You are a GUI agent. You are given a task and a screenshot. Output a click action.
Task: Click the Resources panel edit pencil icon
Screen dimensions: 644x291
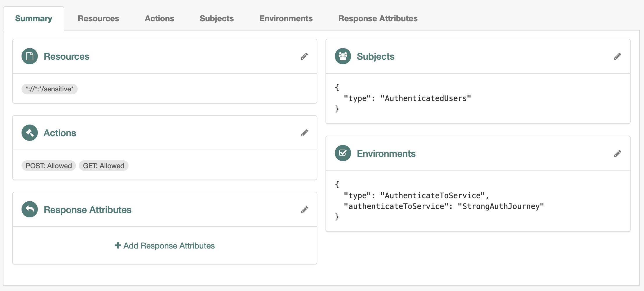coord(304,56)
